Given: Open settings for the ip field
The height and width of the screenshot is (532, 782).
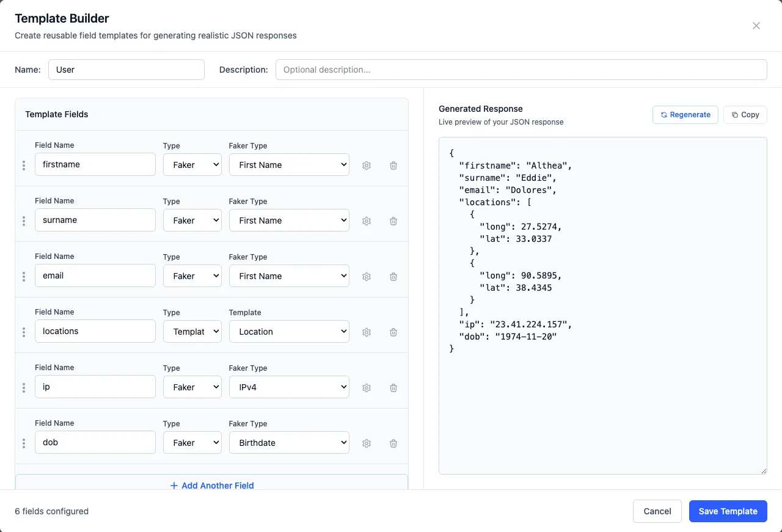Looking at the screenshot, I should [367, 387].
